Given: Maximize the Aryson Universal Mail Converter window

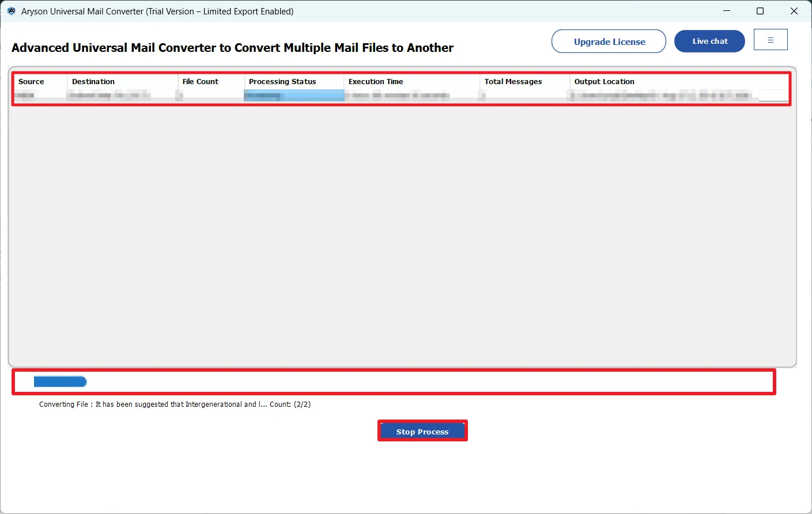Looking at the screenshot, I should coord(760,11).
